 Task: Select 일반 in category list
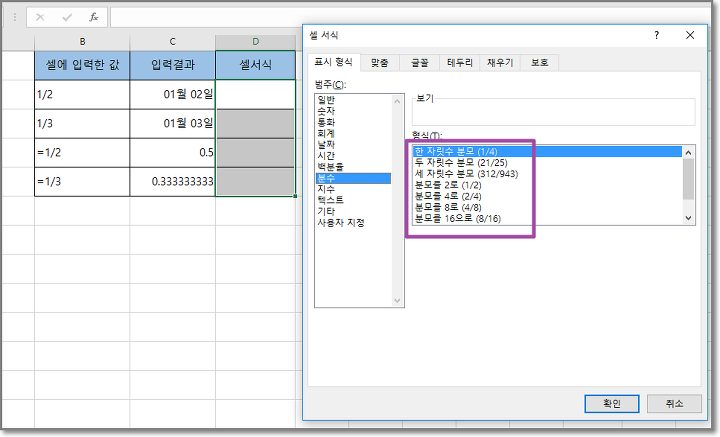[353, 100]
